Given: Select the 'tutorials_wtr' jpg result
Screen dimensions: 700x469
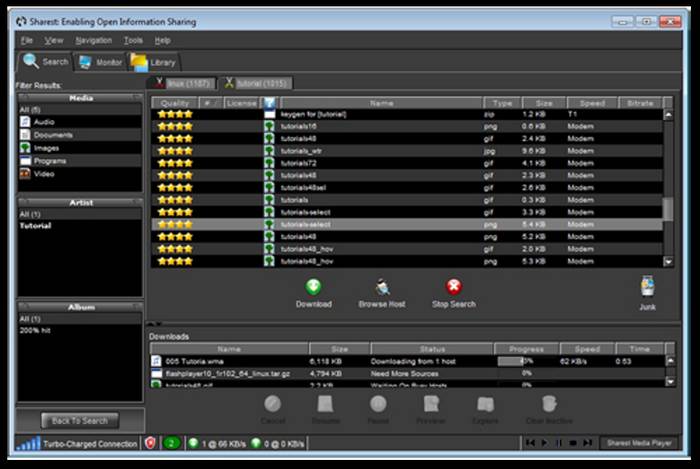Looking at the screenshot, I should pyautogui.click(x=407, y=151).
